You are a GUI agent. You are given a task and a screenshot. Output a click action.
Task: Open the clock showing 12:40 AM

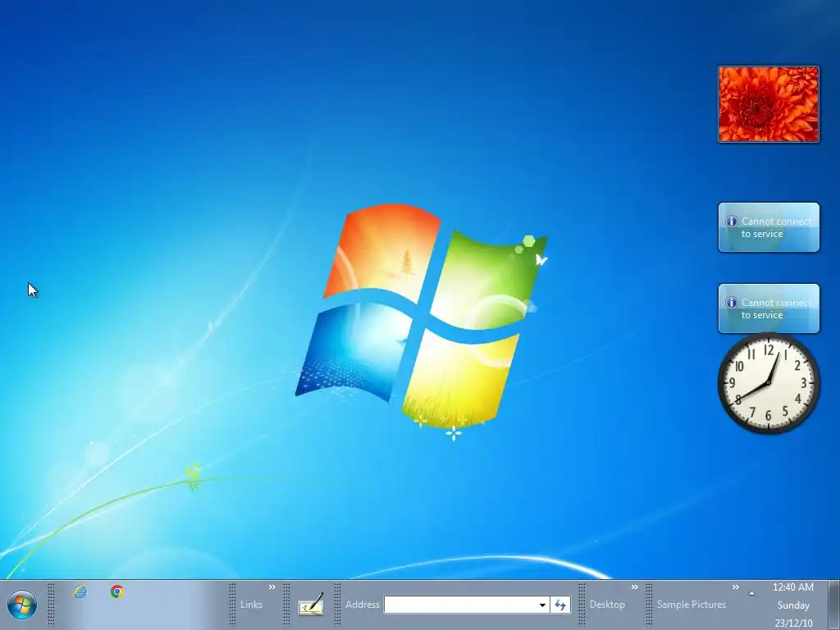tap(793, 587)
